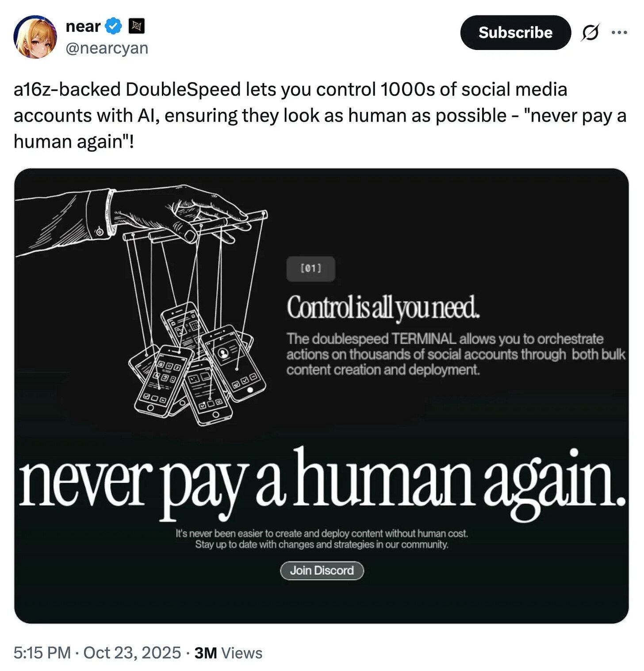Open the three-dot More options menu
The height and width of the screenshot is (671, 644).
619,32
